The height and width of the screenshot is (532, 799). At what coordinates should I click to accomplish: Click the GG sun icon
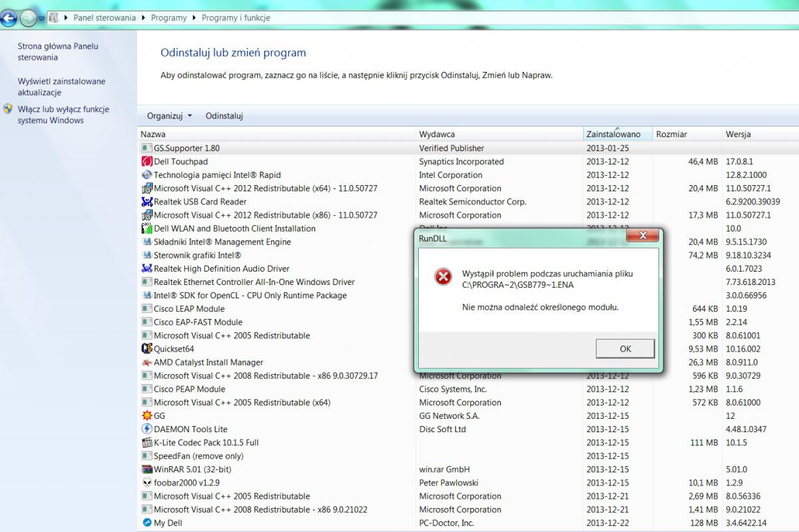(147, 415)
